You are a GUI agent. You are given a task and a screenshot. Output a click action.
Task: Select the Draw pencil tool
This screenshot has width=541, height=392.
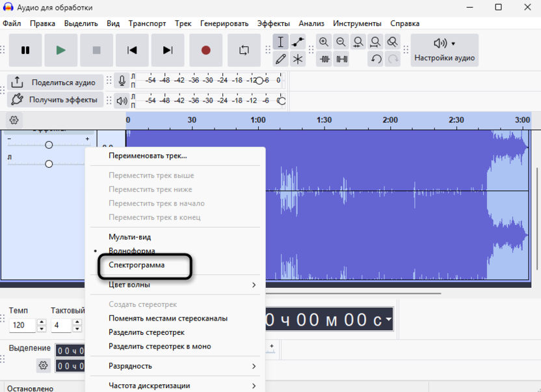click(281, 59)
